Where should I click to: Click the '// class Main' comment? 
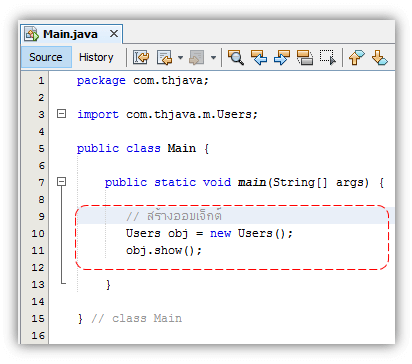click(137, 318)
